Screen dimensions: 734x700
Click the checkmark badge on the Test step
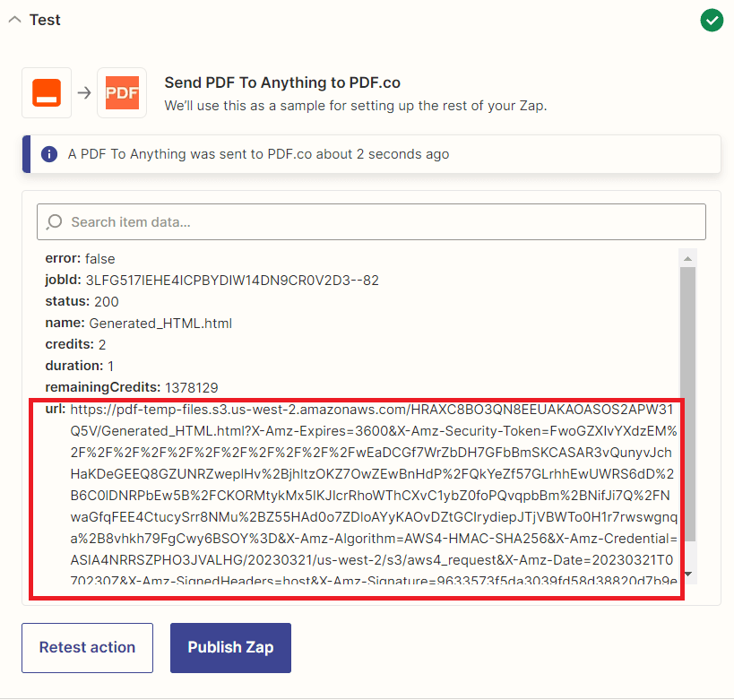pyautogui.click(x=712, y=20)
